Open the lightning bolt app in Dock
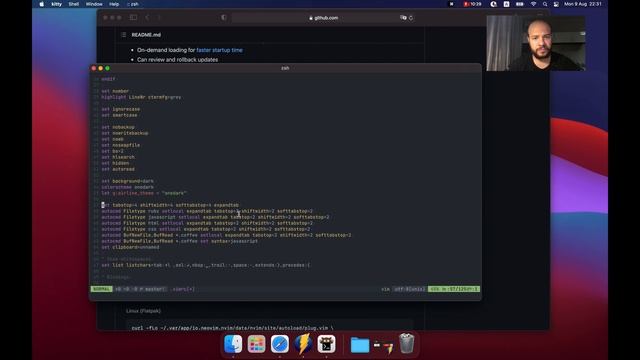The width and height of the screenshot is (640, 360). pyautogui.click(x=303, y=344)
